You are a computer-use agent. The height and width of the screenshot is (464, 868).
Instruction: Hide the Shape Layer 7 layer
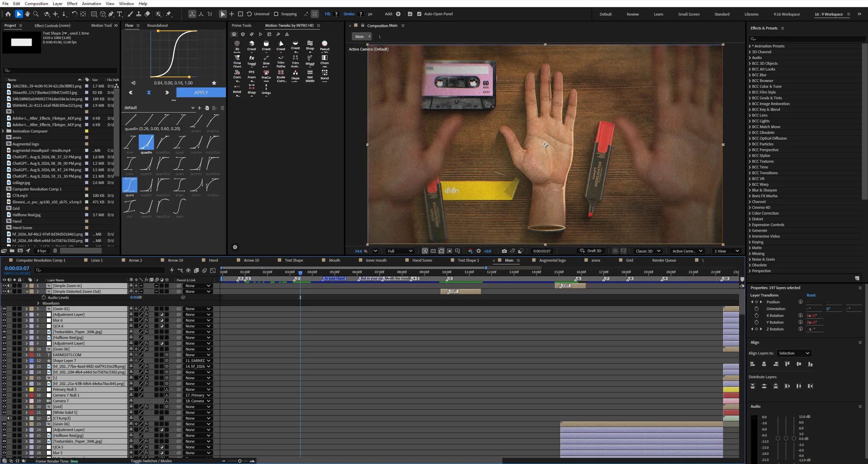4,361
